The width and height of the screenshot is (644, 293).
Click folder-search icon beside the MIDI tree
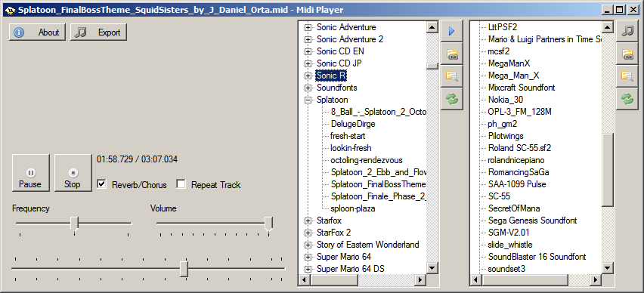point(452,76)
